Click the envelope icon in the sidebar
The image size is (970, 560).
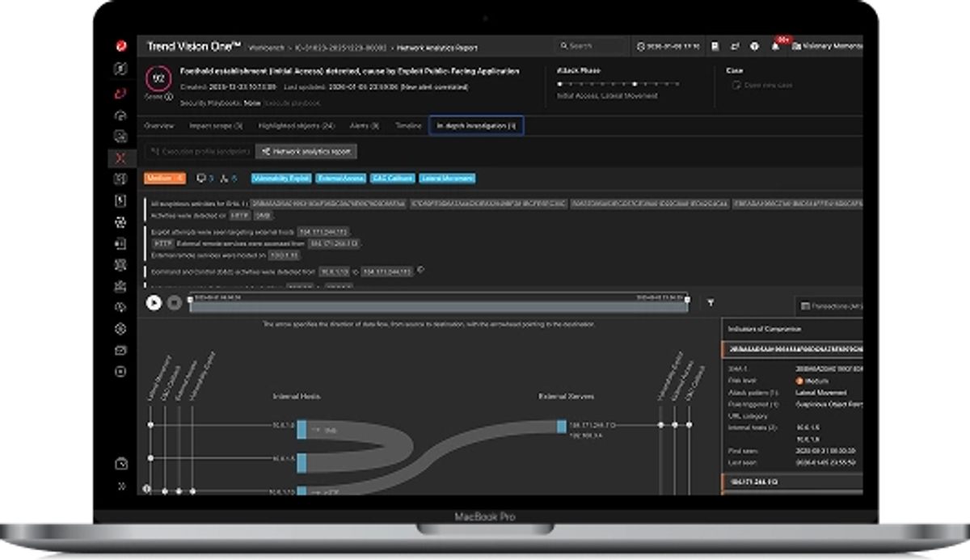[x=120, y=350]
